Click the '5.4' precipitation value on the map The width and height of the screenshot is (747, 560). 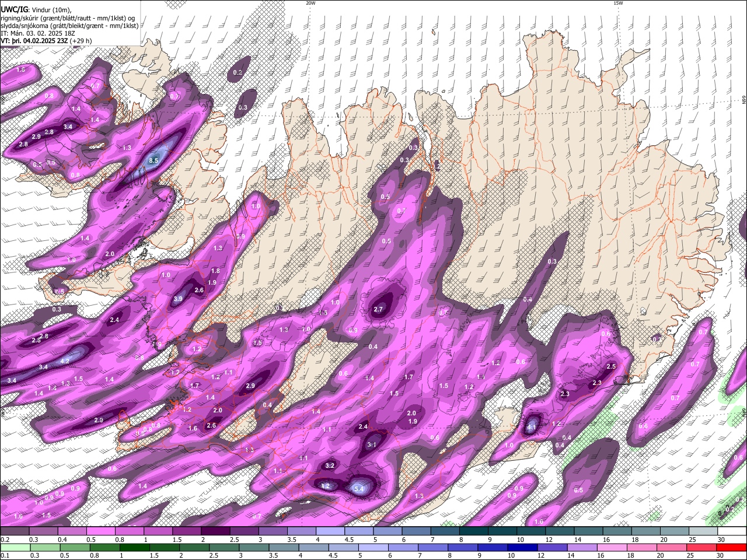[359, 488]
